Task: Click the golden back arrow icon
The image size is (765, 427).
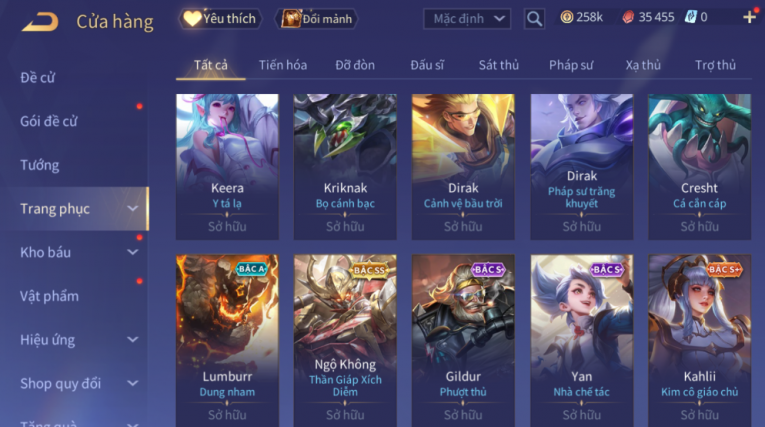Action: [40, 21]
